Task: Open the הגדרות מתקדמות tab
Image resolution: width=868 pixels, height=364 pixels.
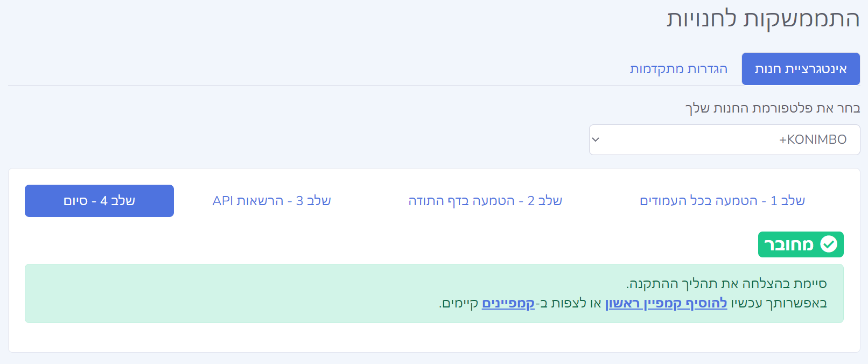Action: click(678, 69)
